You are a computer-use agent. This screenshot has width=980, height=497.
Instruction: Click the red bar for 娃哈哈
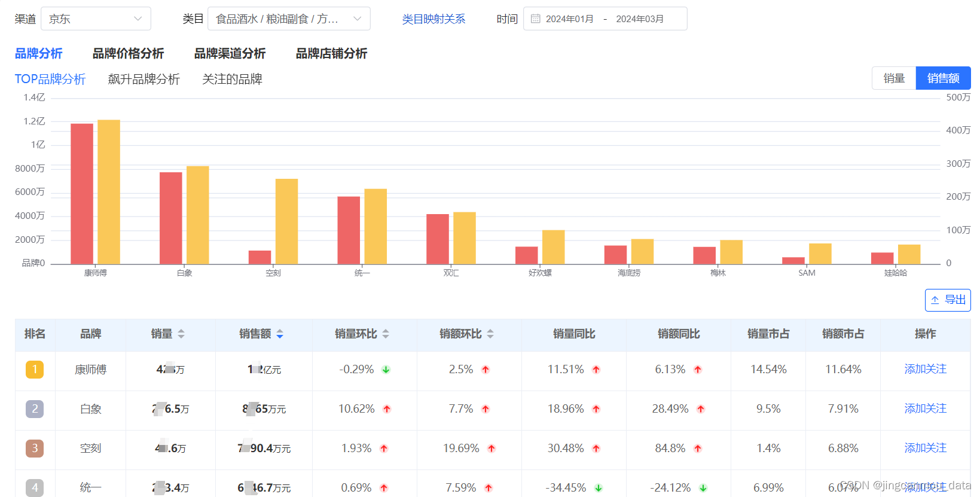click(882, 258)
